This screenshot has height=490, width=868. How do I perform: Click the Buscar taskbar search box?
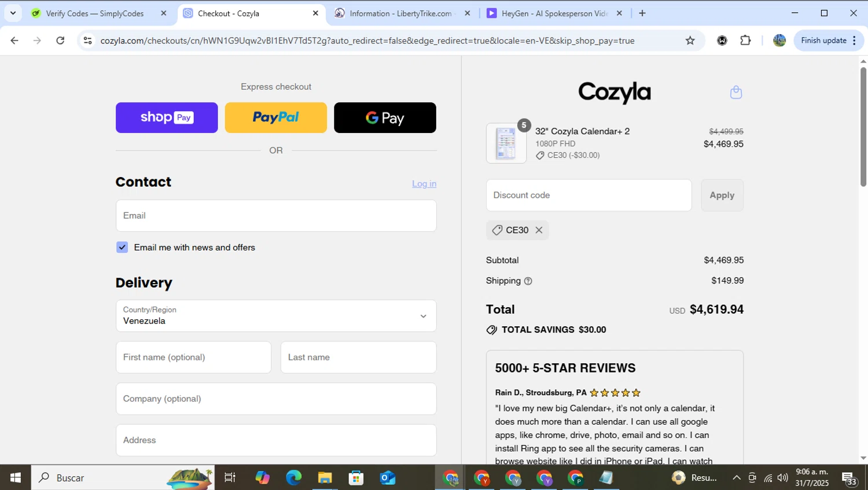(123, 478)
